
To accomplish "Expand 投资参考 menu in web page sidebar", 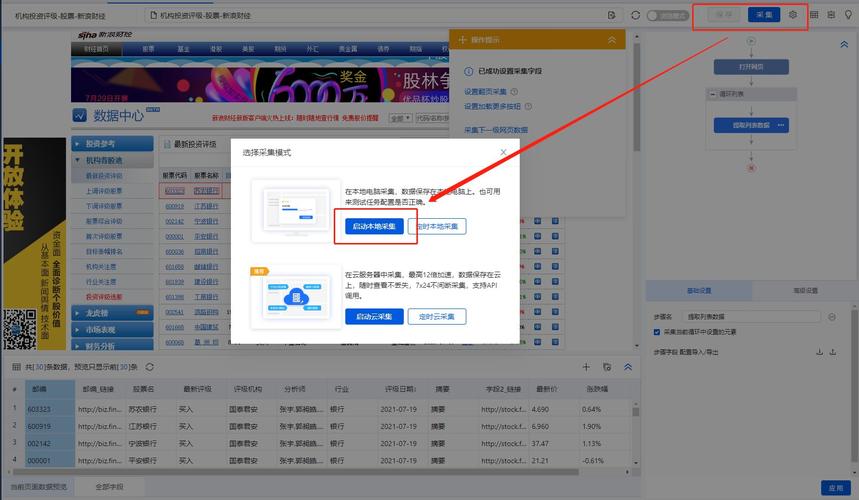I will click(x=112, y=144).
